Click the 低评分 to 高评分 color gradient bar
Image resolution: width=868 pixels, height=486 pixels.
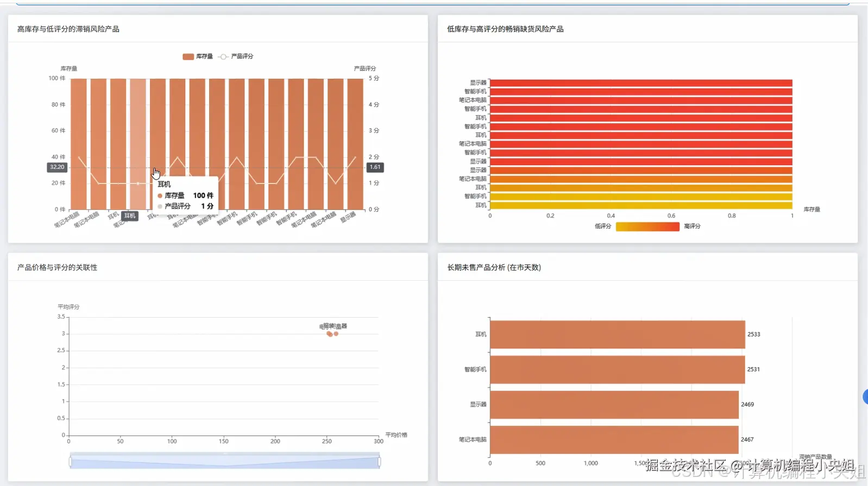click(647, 226)
